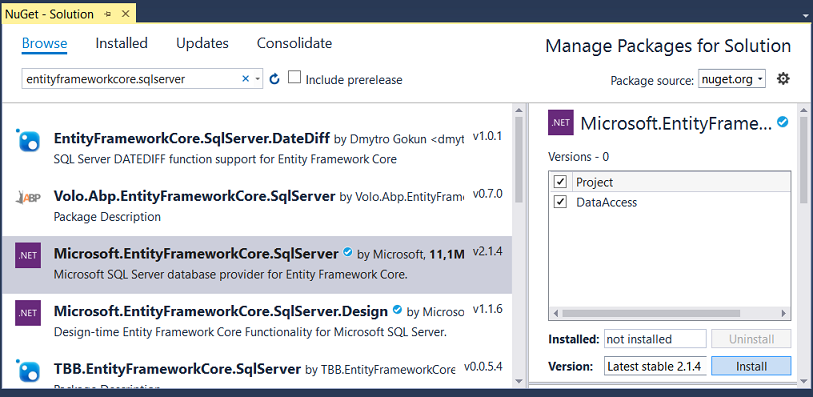
Task: Click the TBB.EntityFrameworkCore.SqlServer package icon
Action: (x=29, y=370)
